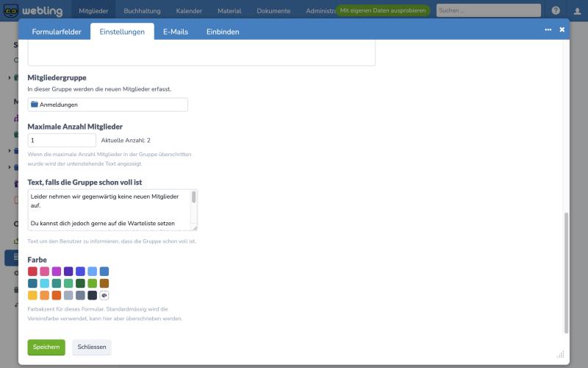This screenshot has height=368, width=588.
Task: Open the Buchhaltung menu
Action: pyautogui.click(x=142, y=11)
